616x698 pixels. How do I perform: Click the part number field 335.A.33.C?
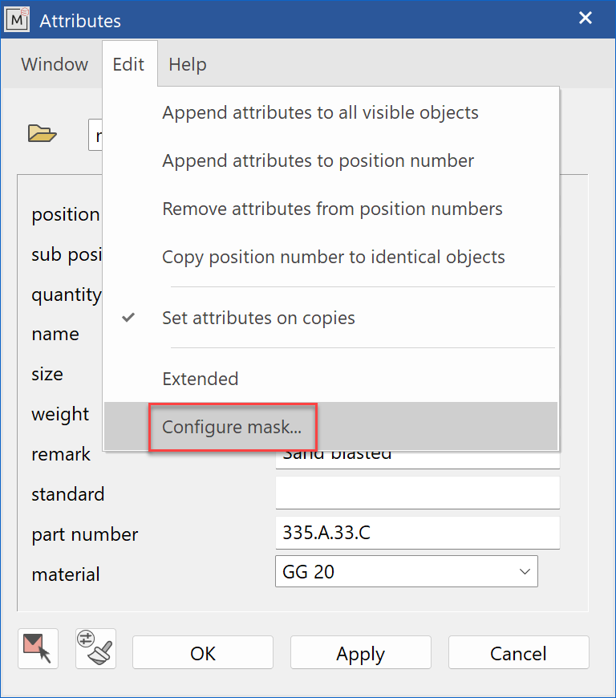(x=418, y=533)
